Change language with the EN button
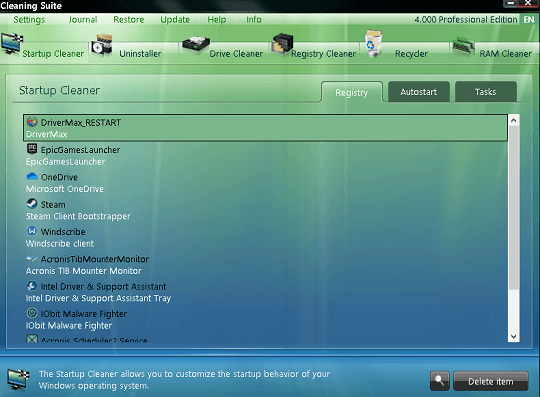The image size is (540, 397). click(x=529, y=20)
